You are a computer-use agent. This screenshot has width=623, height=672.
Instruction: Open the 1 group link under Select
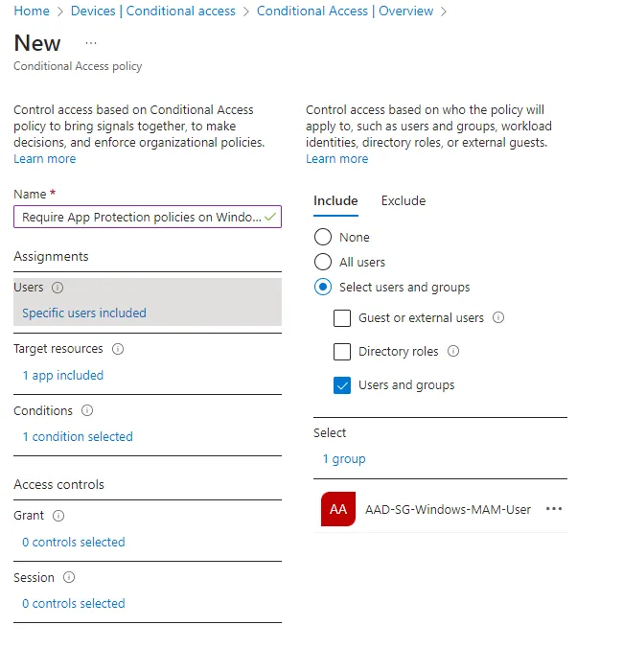click(x=344, y=459)
